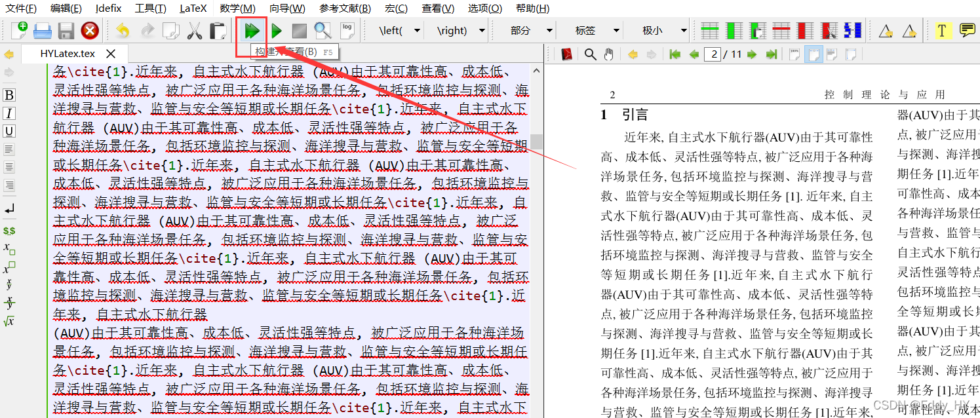This screenshot has height=418, width=980.
Task: Open a file with the blue folder icon
Action: pos(43,30)
